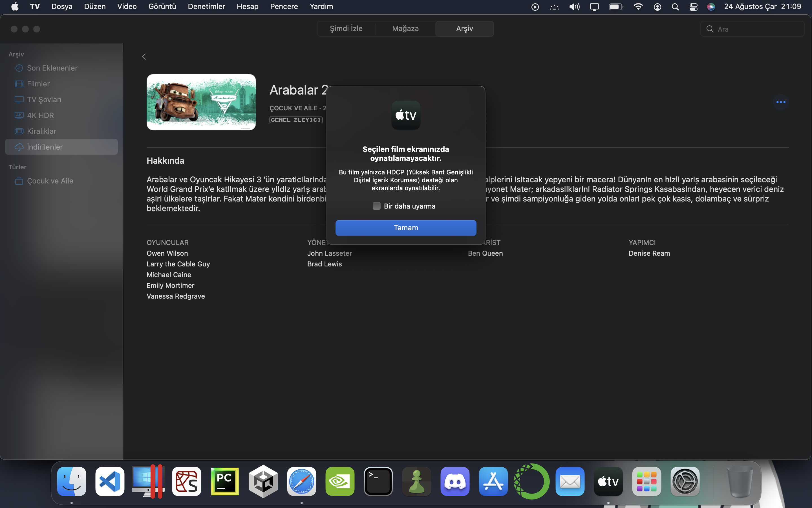Launch PyCharm from the Dock

coord(225,481)
